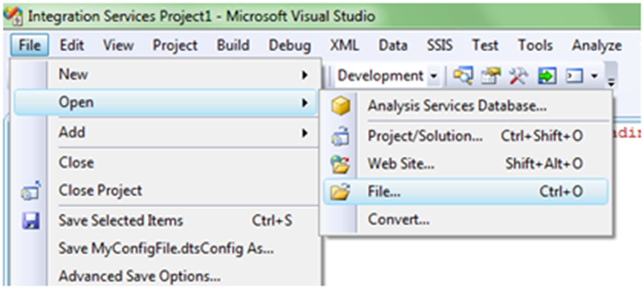The height and width of the screenshot is (289, 644).
Task: Click toolbar overflow options arrow
Action: [x=610, y=79]
